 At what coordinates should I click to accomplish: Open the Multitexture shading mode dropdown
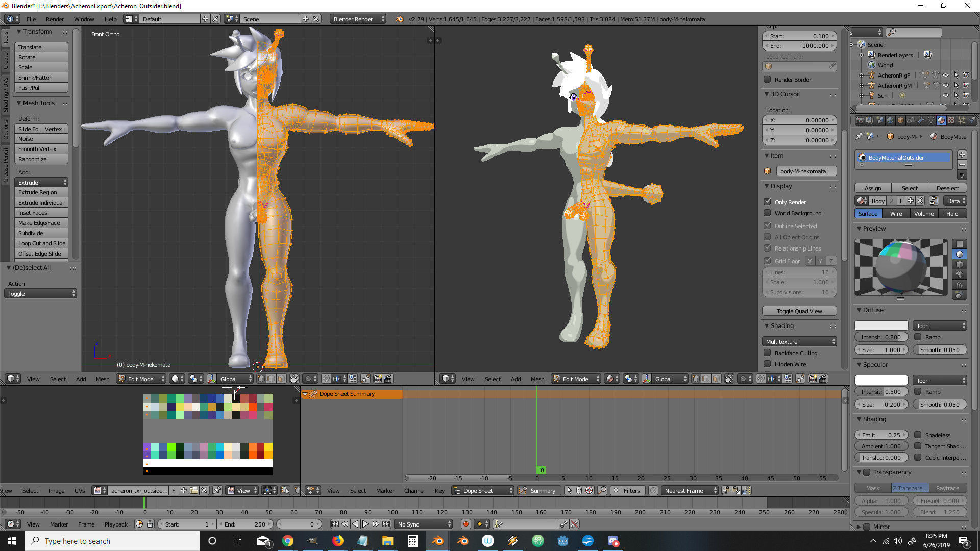pyautogui.click(x=799, y=341)
